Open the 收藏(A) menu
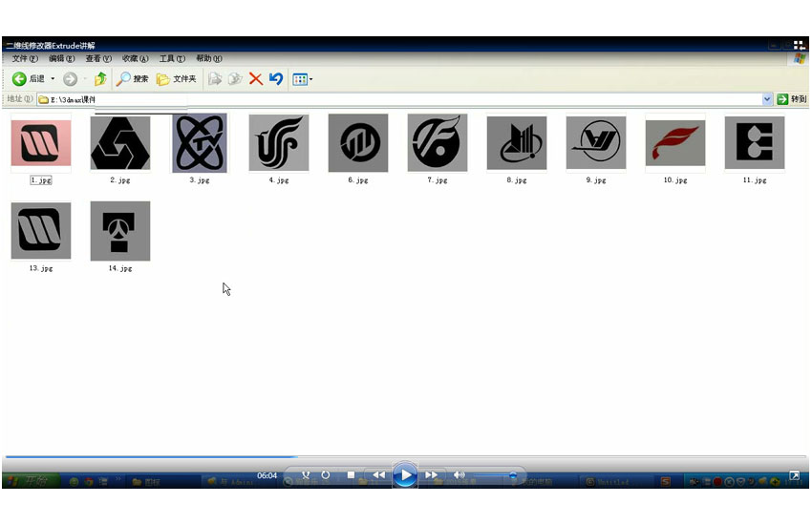812x525 pixels. coord(135,58)
